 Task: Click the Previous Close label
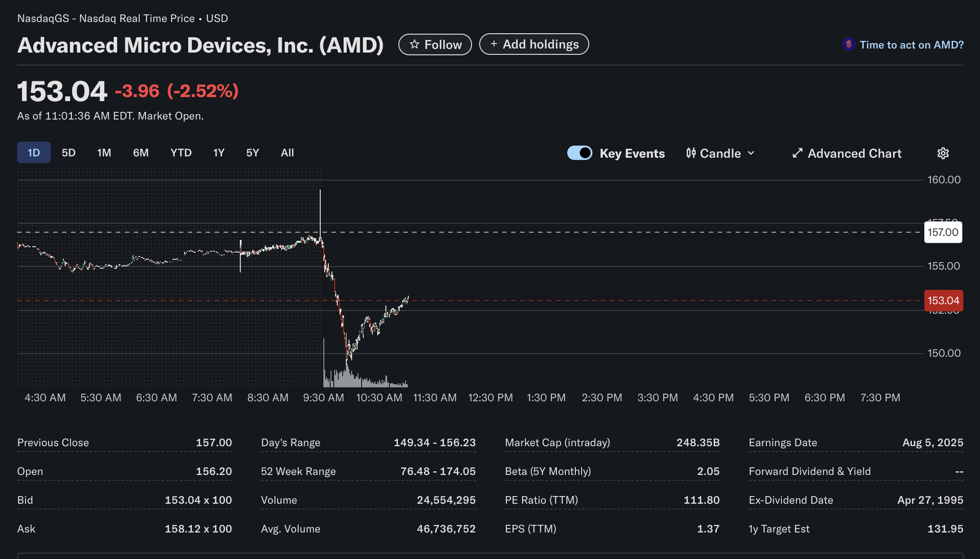click(53, 443)
